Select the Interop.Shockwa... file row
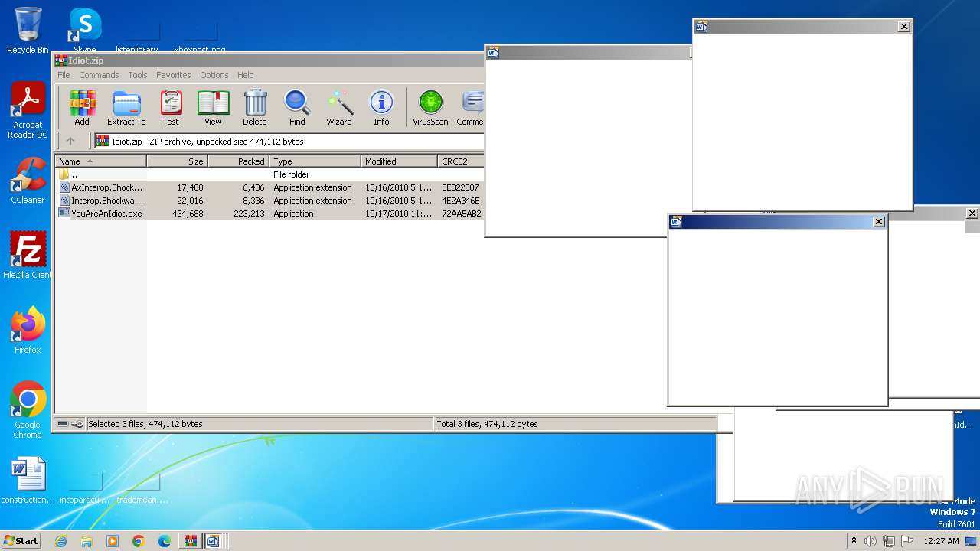 pos(269,201)
